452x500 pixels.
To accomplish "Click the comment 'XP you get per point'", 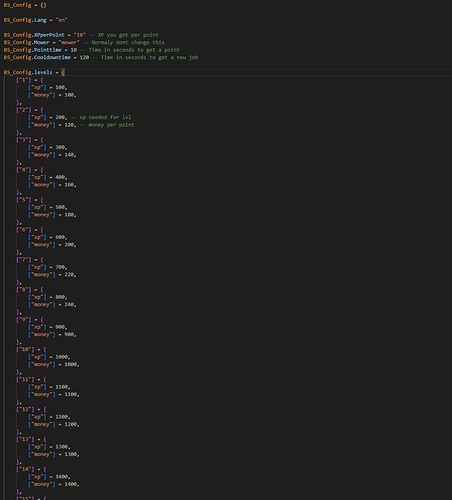I will pyautogui.click(x=128, y=35).
